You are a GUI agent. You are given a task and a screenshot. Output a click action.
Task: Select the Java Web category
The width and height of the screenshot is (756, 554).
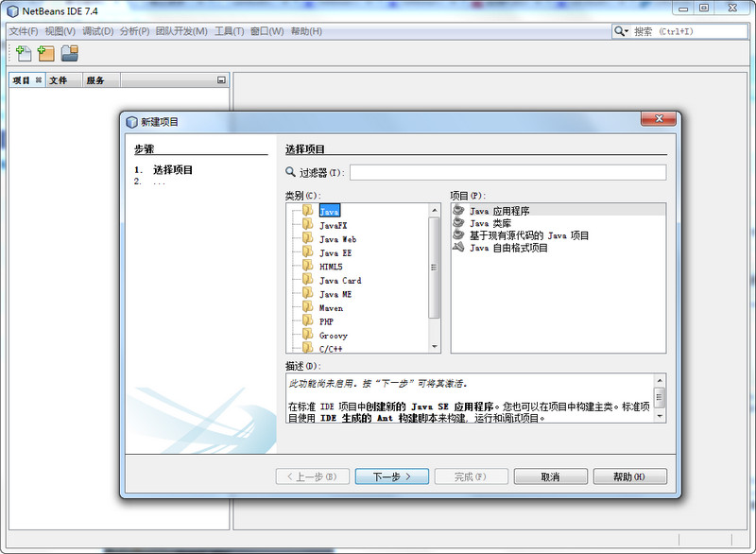(x=337, y=239)
